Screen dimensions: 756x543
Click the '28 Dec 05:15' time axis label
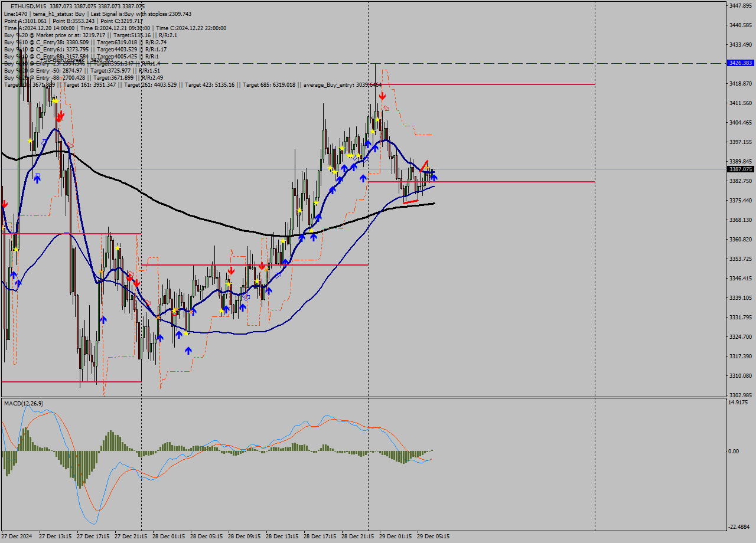point(207,537)
